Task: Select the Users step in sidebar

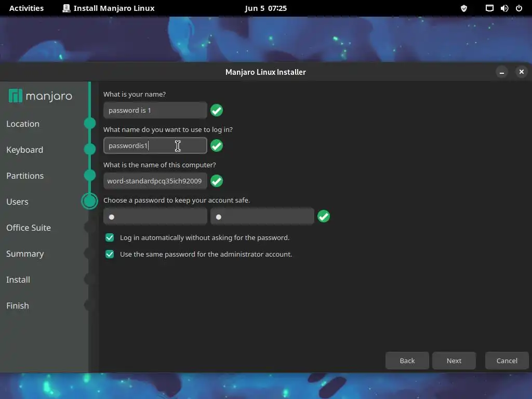Action: coord(17,202)
